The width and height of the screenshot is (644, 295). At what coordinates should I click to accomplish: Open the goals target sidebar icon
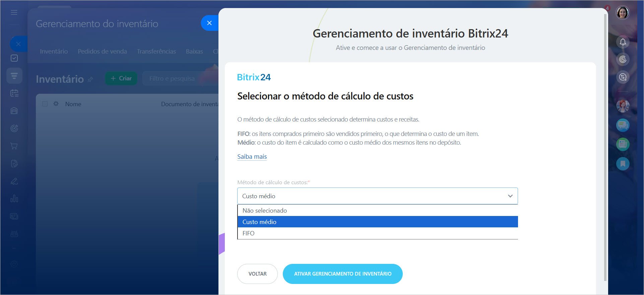point(14,128)
